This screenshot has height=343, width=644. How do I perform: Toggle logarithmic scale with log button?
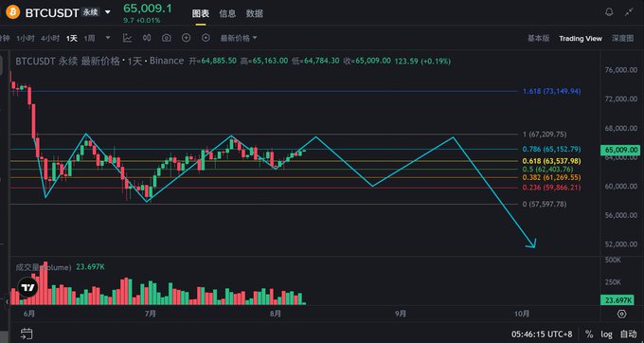[x=607, y=334]
